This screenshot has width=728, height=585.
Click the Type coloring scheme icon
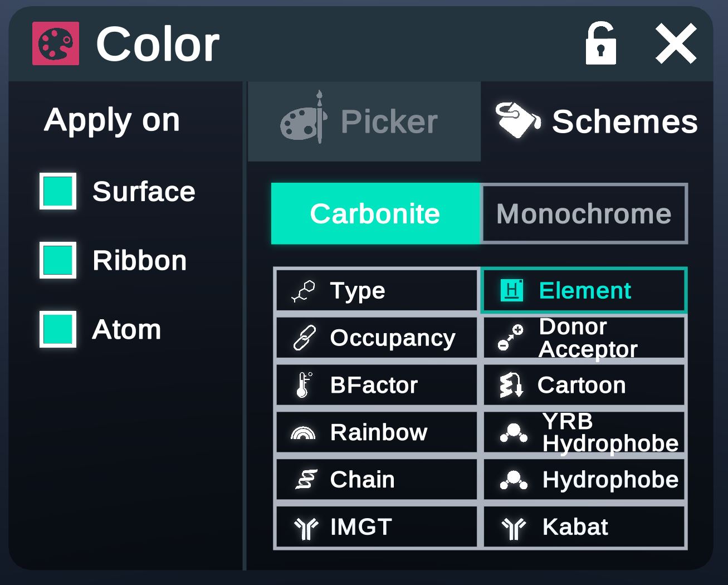click(302, 290)
